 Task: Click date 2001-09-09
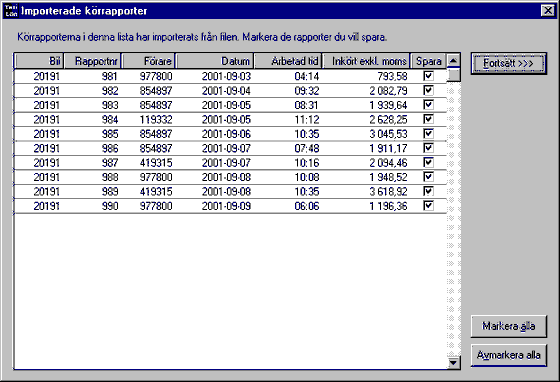click(226, 206)
